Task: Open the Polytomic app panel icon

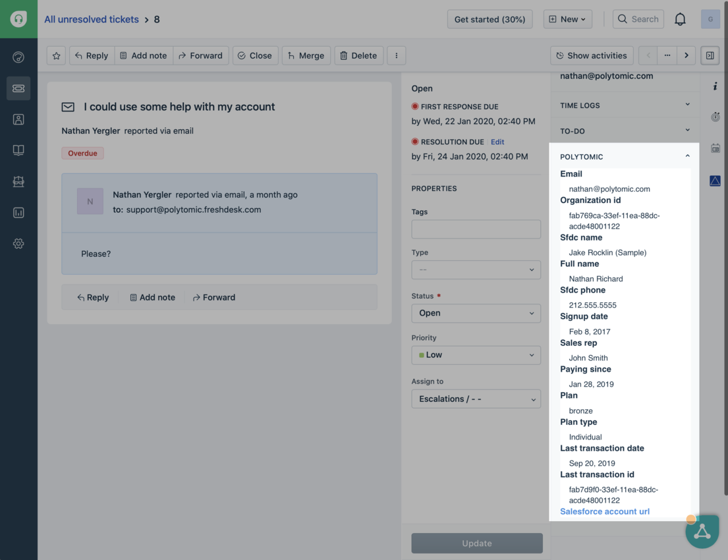Action: click(x=715, y=181)
